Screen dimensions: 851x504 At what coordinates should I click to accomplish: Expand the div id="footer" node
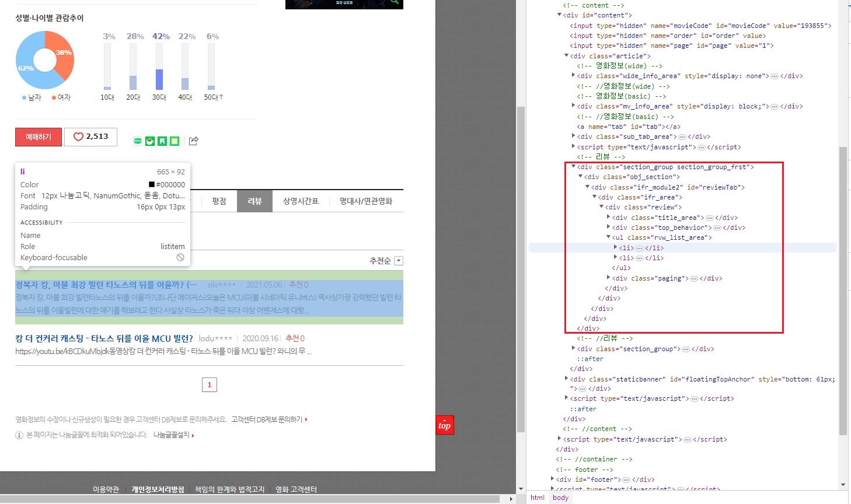point(552,480)
